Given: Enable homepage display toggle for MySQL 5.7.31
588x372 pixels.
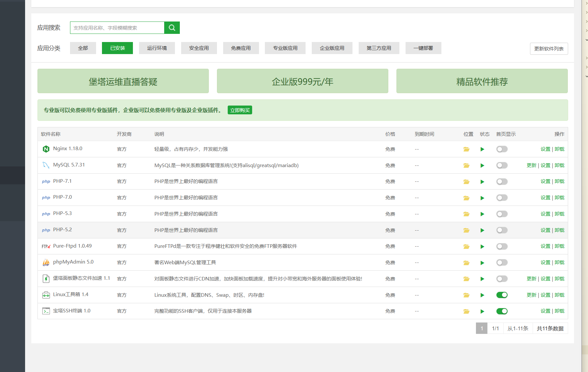Looking at the screenshot, I should click(502, 165).
